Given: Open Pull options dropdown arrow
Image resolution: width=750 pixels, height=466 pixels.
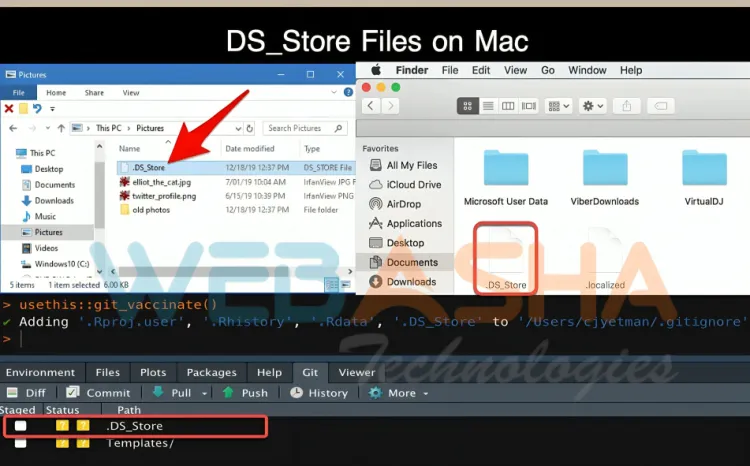Looking at the screenshot, I should tap(204, 393).
